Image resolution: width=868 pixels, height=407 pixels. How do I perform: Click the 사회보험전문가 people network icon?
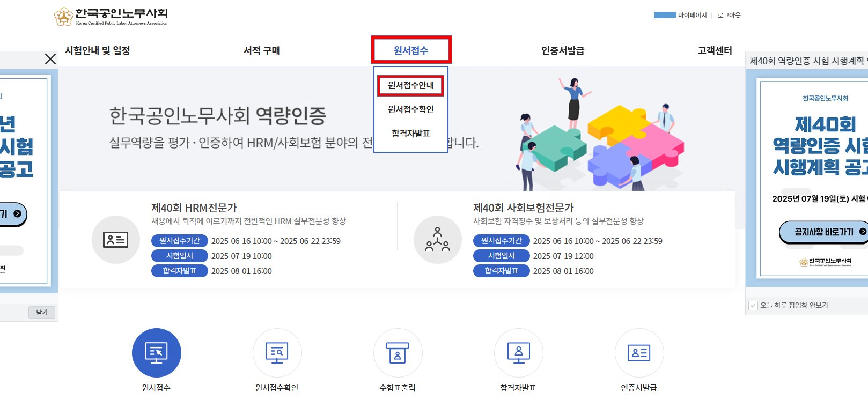pyautogui.click(x=438, y=240)
